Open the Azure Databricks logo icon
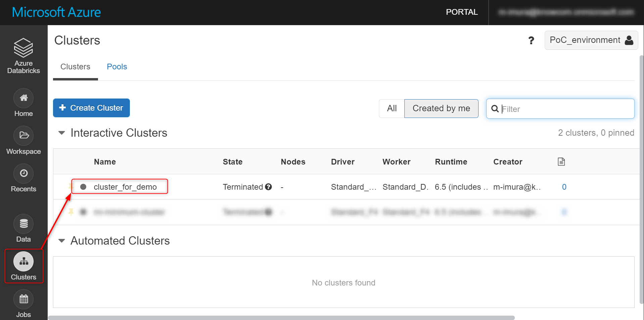 [23, 48]
